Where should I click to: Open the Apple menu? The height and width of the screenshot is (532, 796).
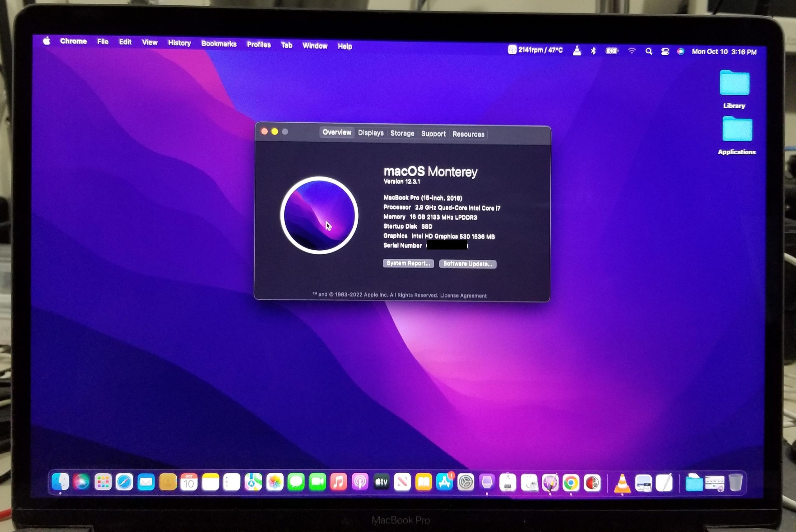point(47,41)
